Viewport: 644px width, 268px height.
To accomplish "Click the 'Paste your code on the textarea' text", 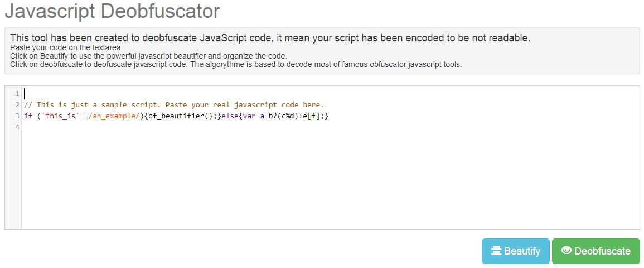I will pyautogui.click(x=65, y=47).
